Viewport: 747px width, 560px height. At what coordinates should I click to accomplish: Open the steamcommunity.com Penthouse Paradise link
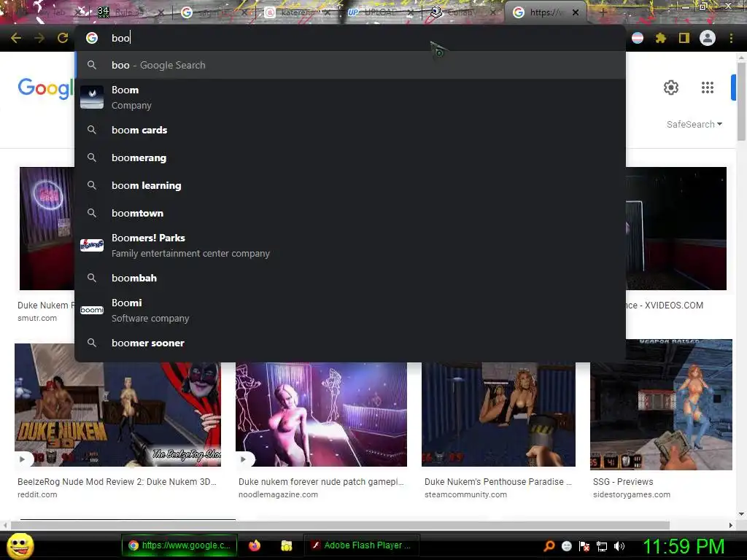498,481
